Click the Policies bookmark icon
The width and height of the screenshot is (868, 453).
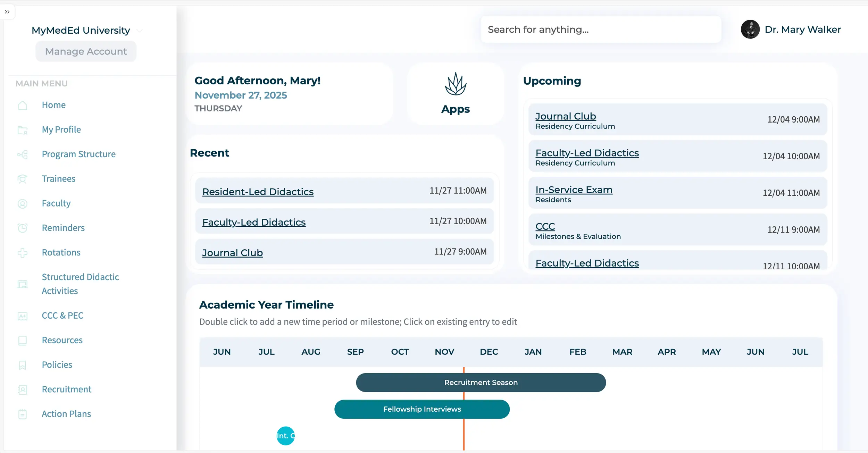[23, 365]
